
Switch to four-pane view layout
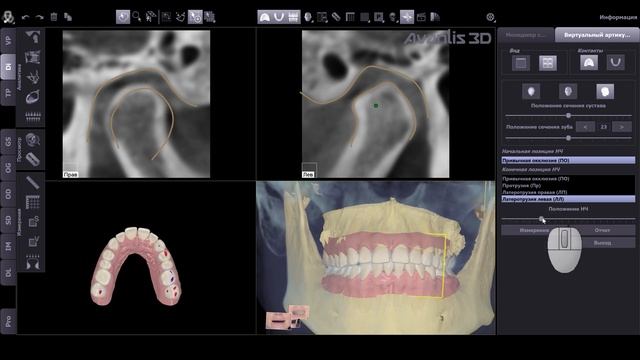[x=547, y=63]
